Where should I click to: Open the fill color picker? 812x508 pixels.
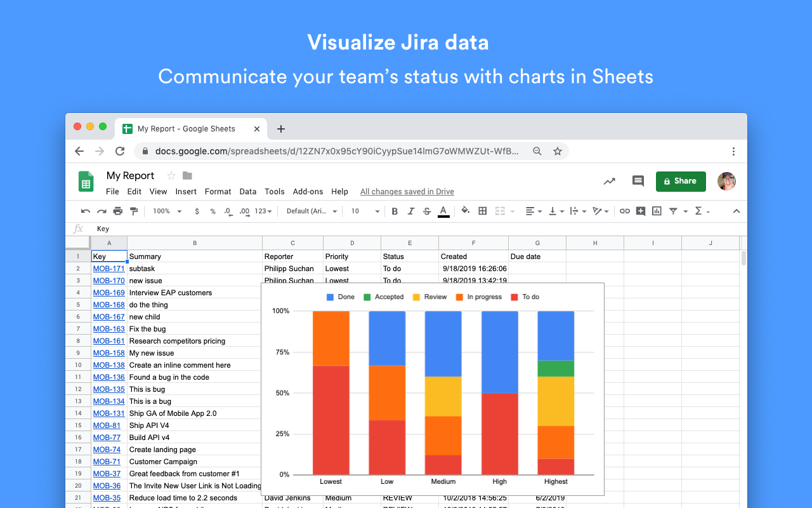(x=466, y=211)
